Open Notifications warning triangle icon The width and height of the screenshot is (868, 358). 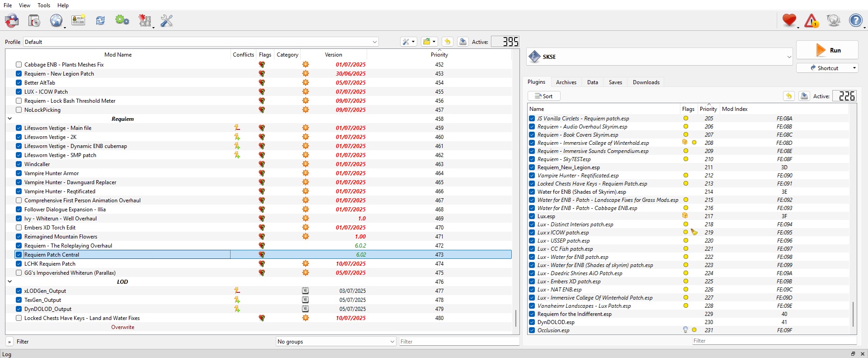[811, 20]
